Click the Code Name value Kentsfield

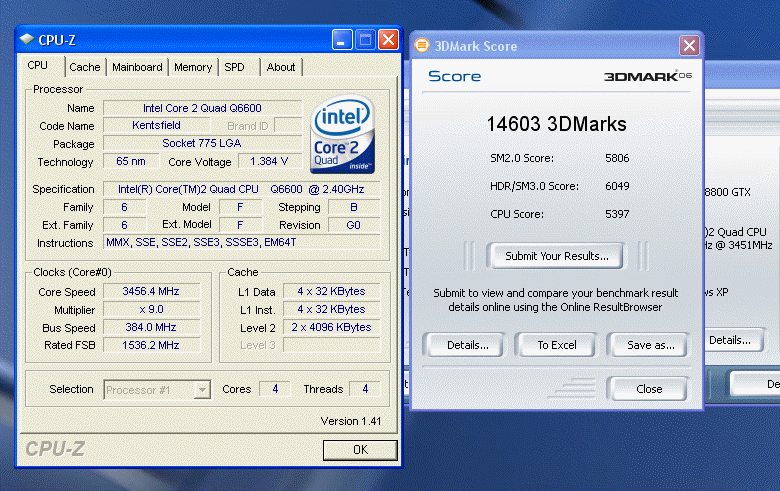click(x=157, y=125)
